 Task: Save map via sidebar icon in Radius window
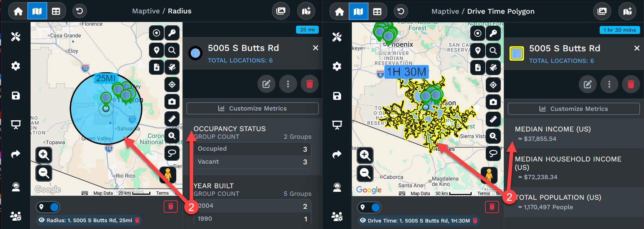16,95
